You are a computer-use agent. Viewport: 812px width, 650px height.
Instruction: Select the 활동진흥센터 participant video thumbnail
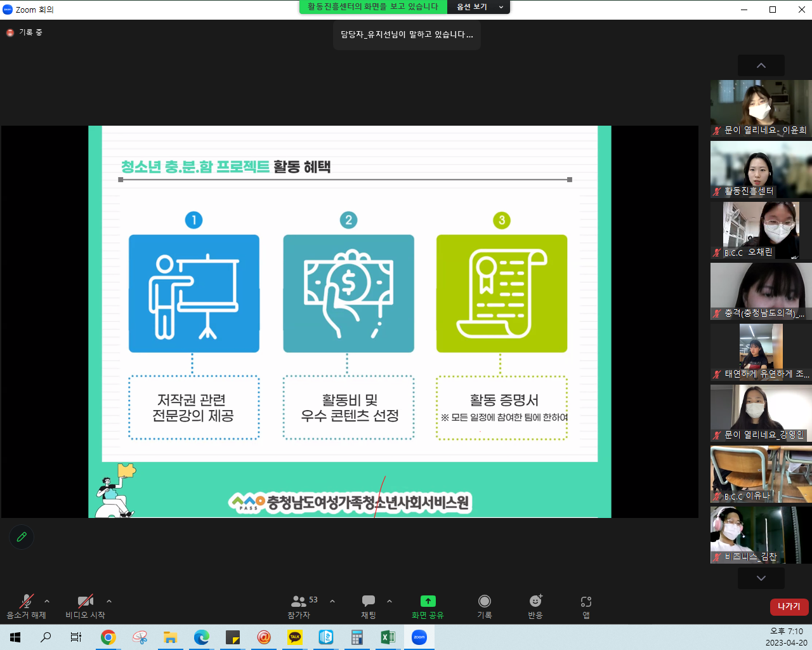(761, 169)
